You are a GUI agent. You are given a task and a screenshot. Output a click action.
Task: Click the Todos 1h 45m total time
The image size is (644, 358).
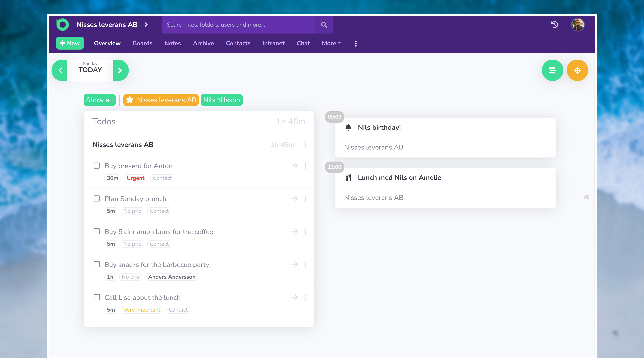click(x=291, y=122)
